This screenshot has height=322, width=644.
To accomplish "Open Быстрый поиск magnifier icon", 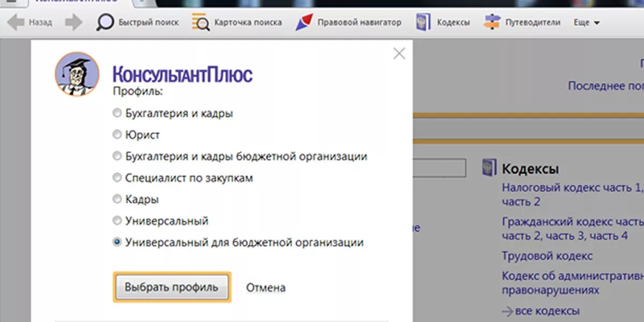I will click(105, 23).
